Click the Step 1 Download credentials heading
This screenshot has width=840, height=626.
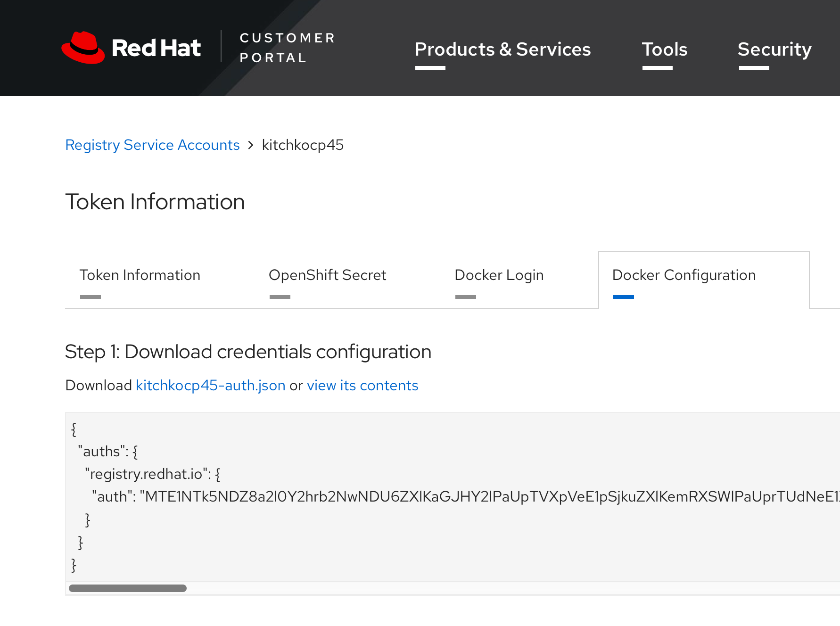(248, 352)
